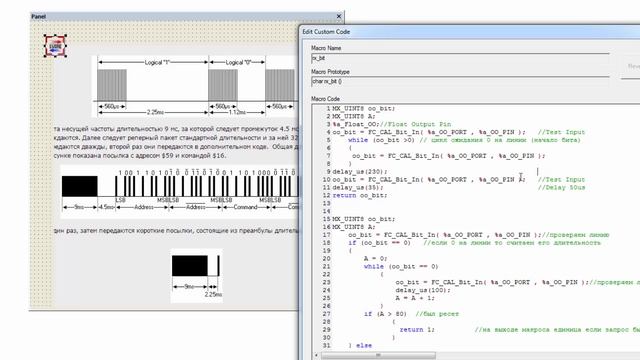Click code line 20 'A = 0;'
The image size is (640, 360).
(x=376, y=258)
